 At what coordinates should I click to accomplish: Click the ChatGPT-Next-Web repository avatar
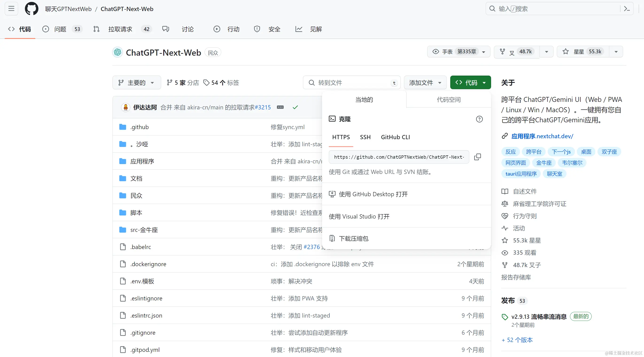[x=117, y=52]
